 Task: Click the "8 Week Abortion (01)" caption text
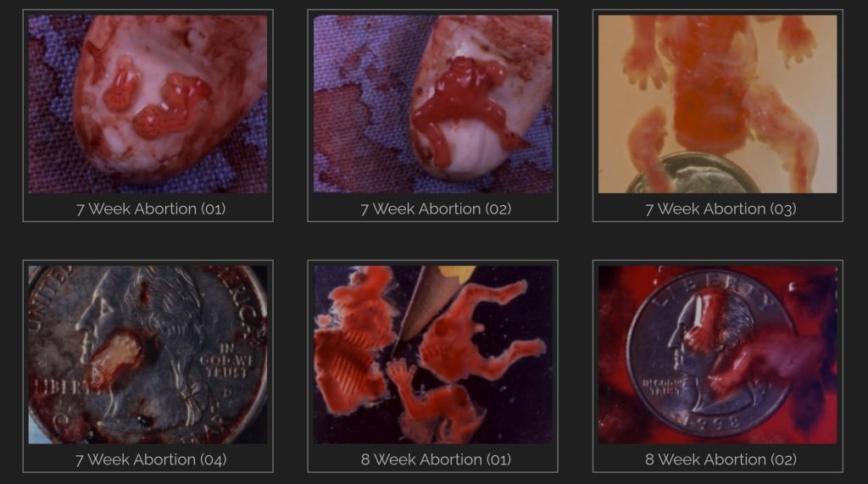pos(436,459)
